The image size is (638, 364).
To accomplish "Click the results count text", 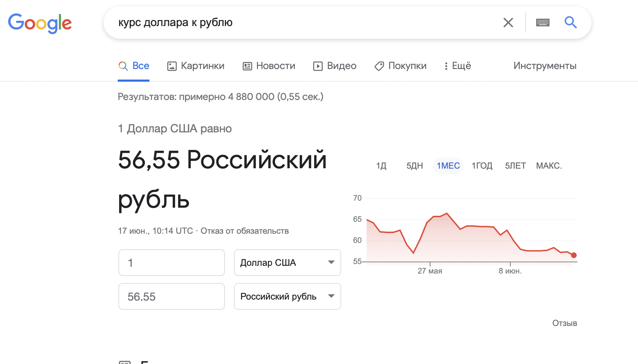I will (x=221, y=97).
